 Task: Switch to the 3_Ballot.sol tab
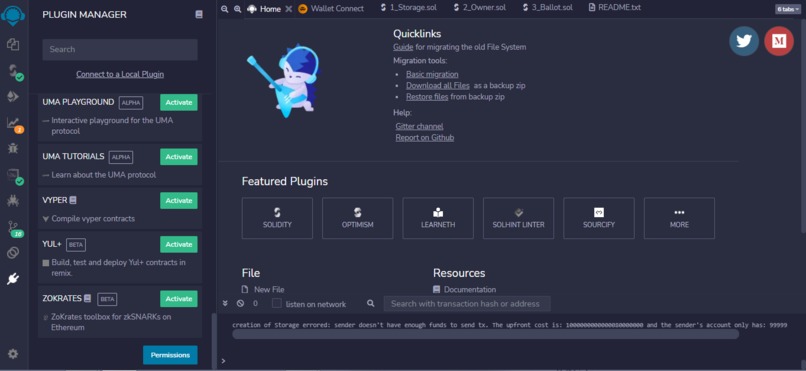547,8
